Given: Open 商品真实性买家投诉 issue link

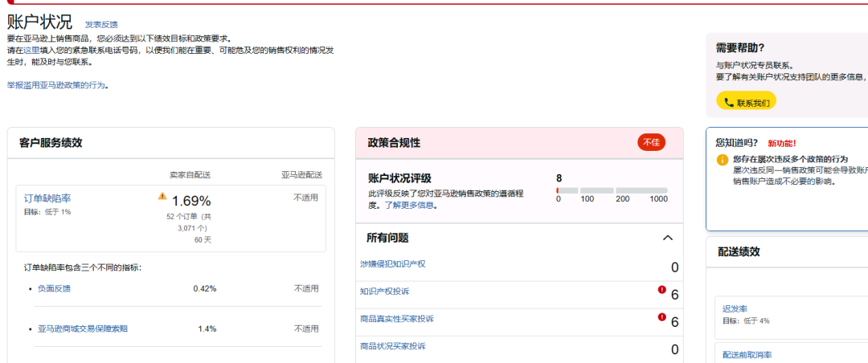Looking at the screenshot, I should [397, 319].
